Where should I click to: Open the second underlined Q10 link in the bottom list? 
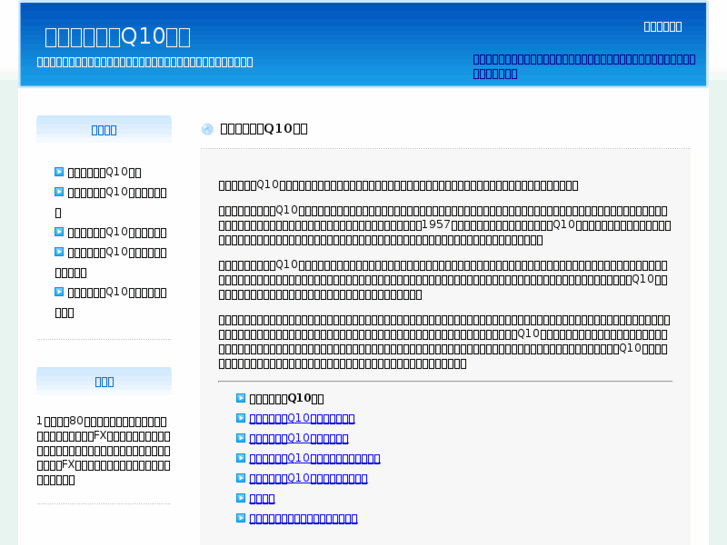(299, 438)
